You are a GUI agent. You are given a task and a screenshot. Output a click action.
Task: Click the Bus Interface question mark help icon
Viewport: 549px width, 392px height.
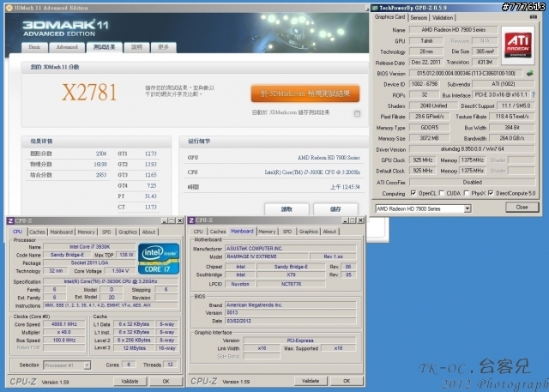tap(534, 94)
